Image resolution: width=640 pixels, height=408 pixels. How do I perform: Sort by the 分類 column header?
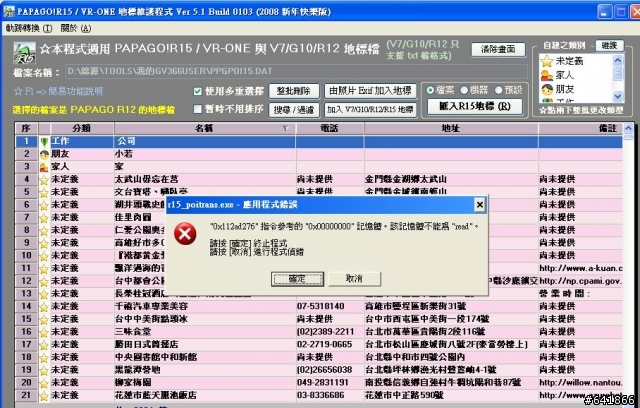[82, 128]
